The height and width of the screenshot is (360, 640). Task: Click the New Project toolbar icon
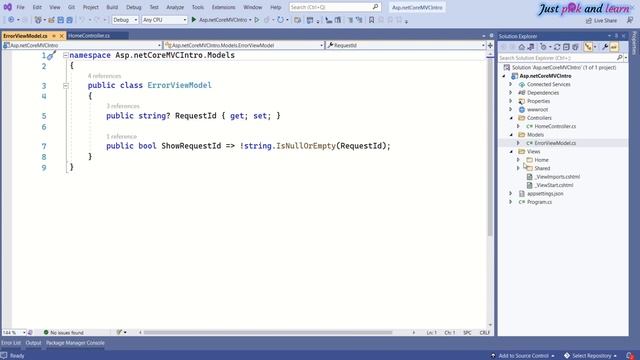(x=38, y=20)
